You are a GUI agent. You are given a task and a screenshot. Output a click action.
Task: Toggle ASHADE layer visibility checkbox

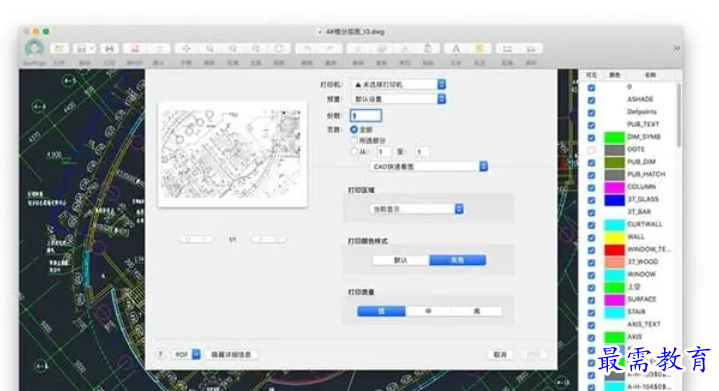pyautogui.click(x=592, y=100)
